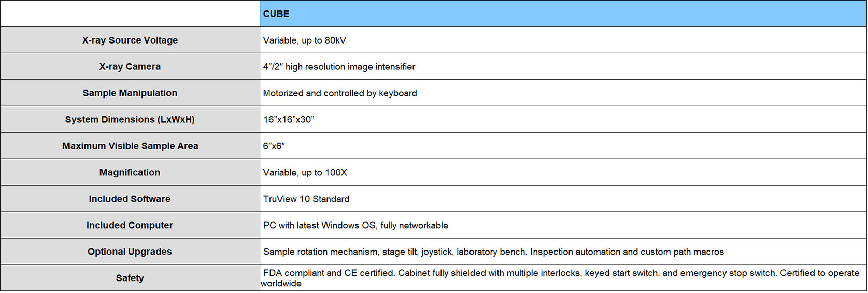Screen dimensions: 868x293
Task: Select System Dimensions (LxWxH) label
Action: 130,120
